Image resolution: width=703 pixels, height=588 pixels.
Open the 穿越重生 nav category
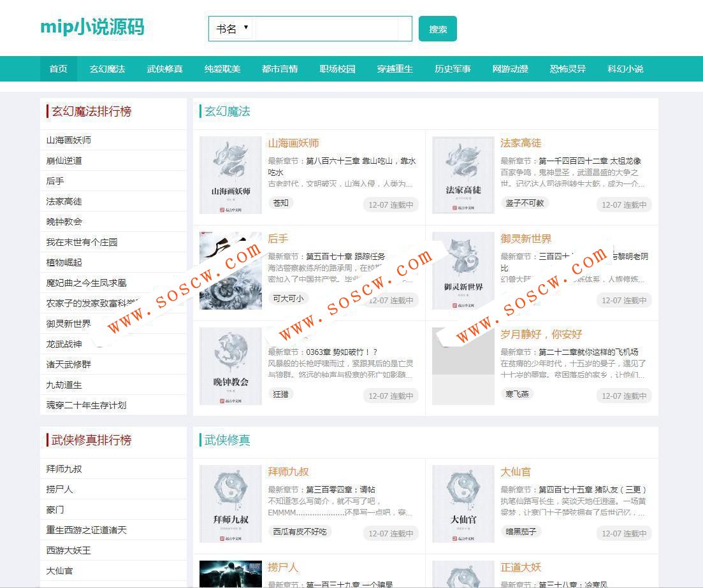pyautogui.click(x=395, y=69)
